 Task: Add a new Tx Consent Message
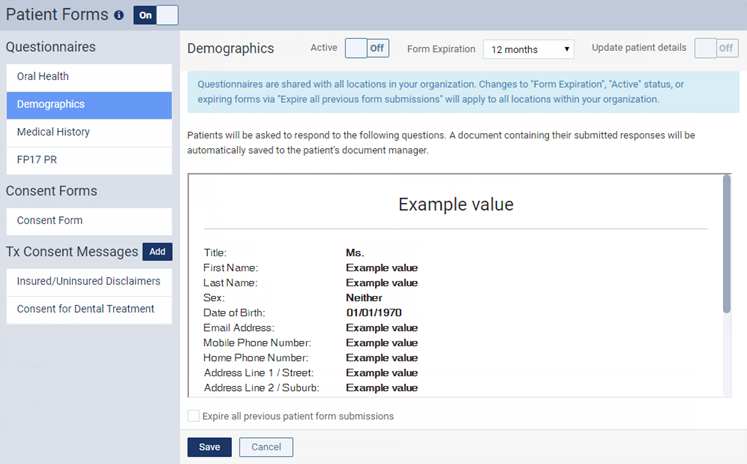coord(157,252)
